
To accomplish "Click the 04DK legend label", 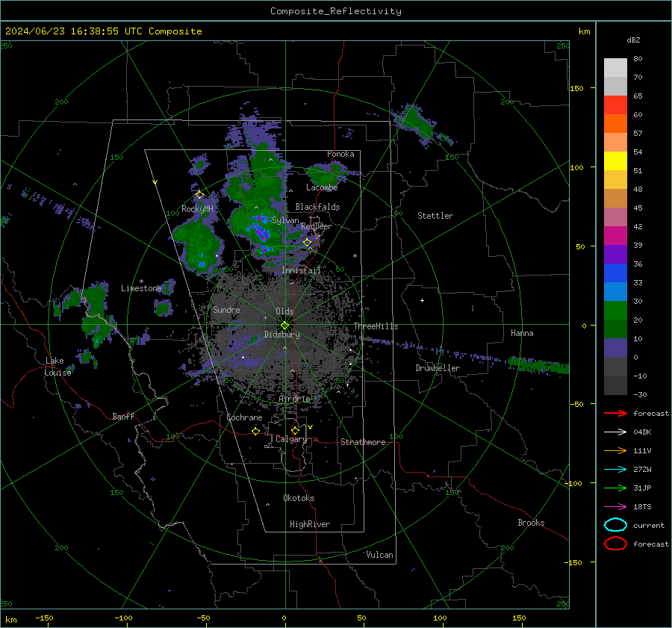I will [x=642, y=432].
